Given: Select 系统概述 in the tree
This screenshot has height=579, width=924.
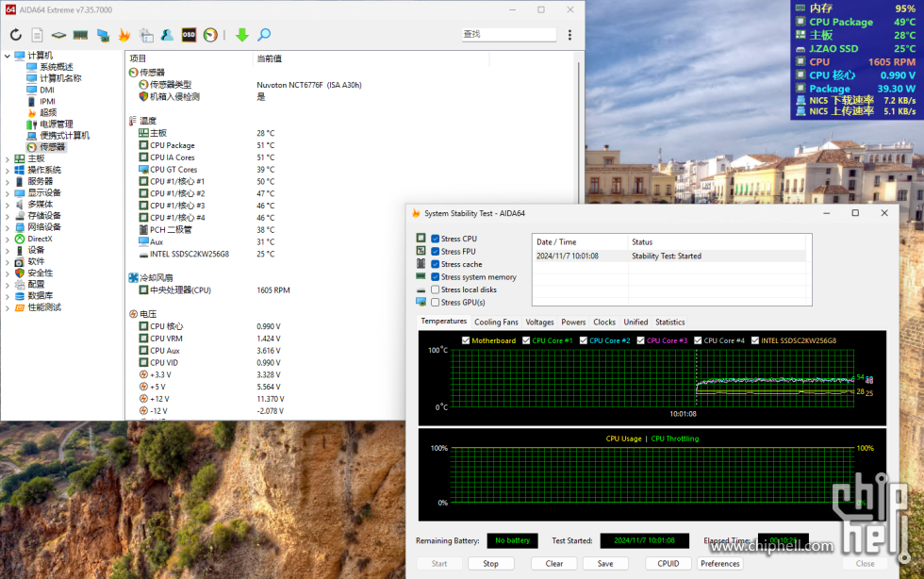Looking at the screenshot, I should [57, 67].
